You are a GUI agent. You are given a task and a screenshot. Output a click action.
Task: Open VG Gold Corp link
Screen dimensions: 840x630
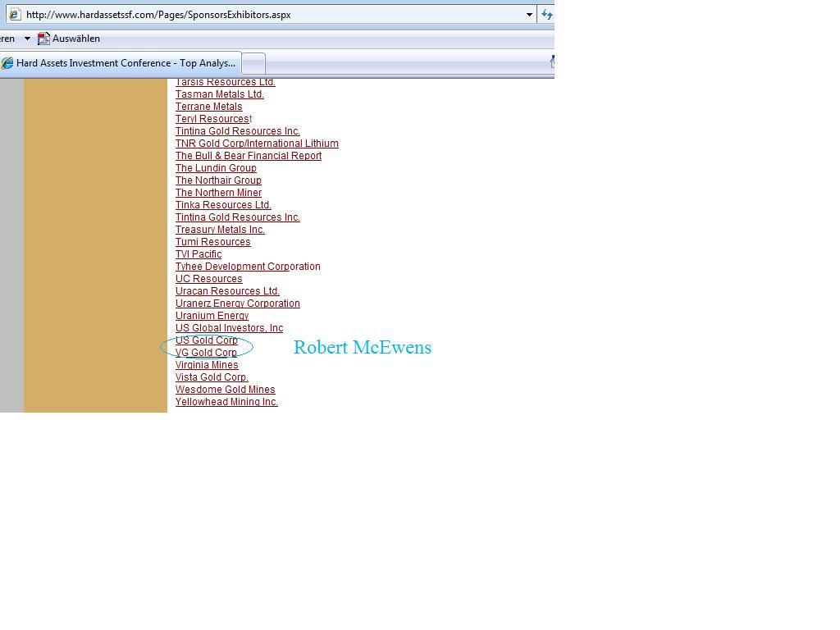pyautogui.click(x=206, y=353)
